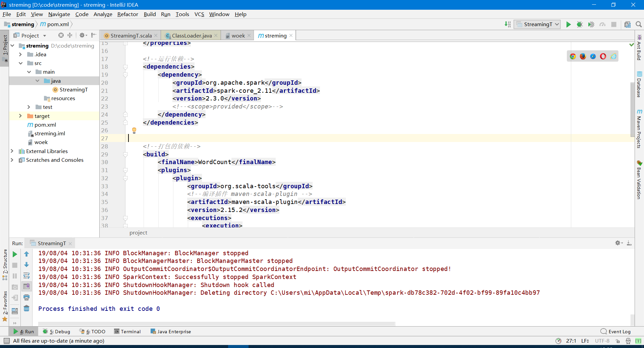
Task: Click the Build Project hammer icon
Action: point(508,24)
